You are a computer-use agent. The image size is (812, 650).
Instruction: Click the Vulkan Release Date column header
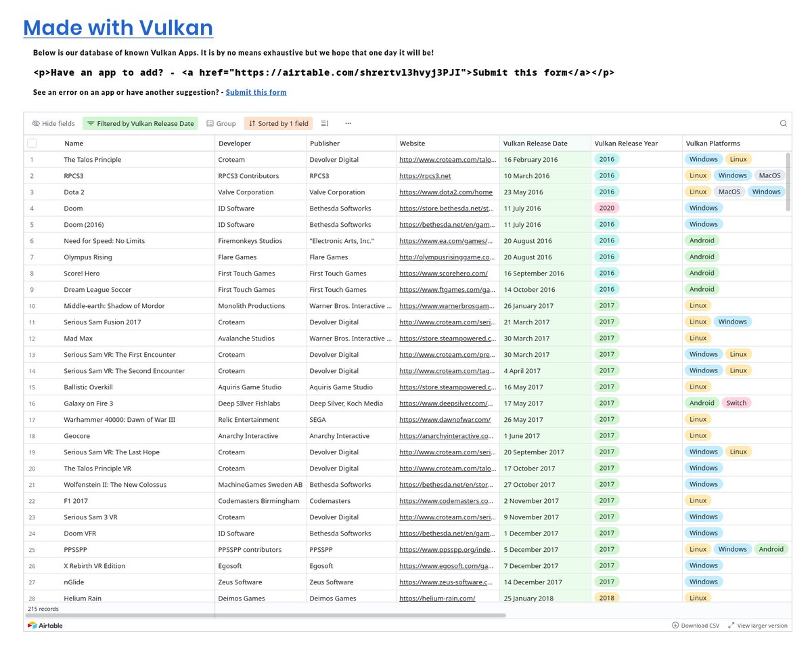pos(536,143)
